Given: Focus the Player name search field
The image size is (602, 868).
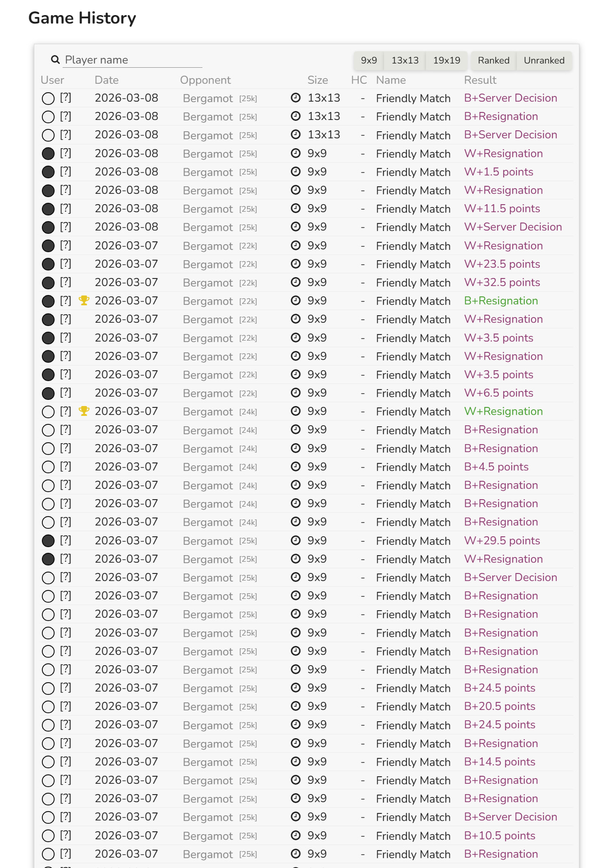Looking at the screenshot, I should point(133,60).
